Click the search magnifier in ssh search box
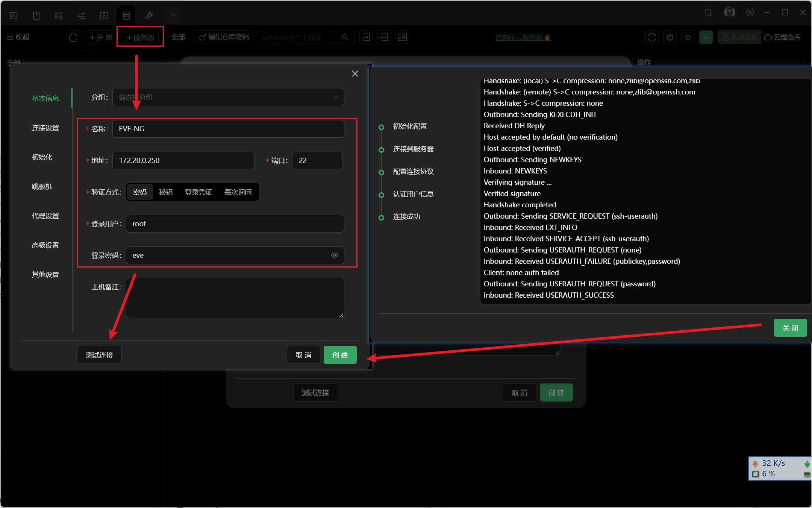 345,37
